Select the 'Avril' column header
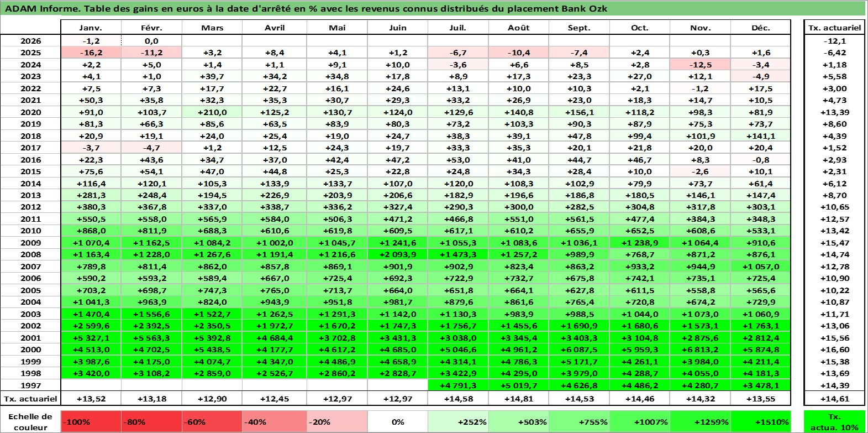Screen dimensions: 868x433 275,28
